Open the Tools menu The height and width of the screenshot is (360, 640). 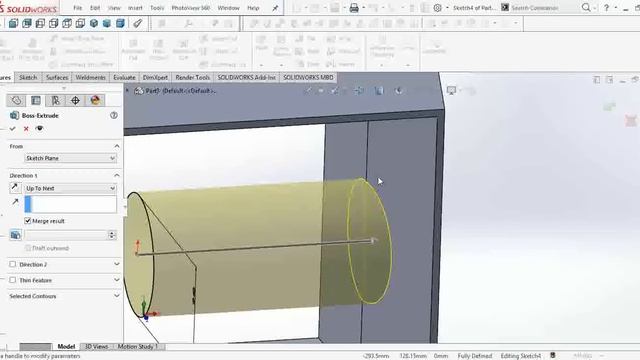(157, 8)
